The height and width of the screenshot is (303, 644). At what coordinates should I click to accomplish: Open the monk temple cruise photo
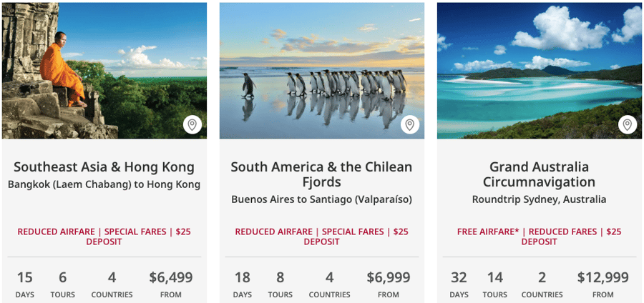(104, 71)
